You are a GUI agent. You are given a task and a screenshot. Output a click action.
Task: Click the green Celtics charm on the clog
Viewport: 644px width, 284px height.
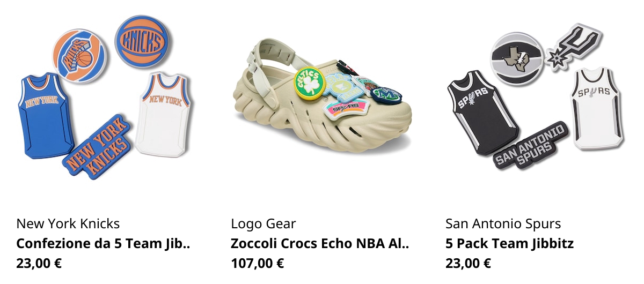tap(308, 83)
